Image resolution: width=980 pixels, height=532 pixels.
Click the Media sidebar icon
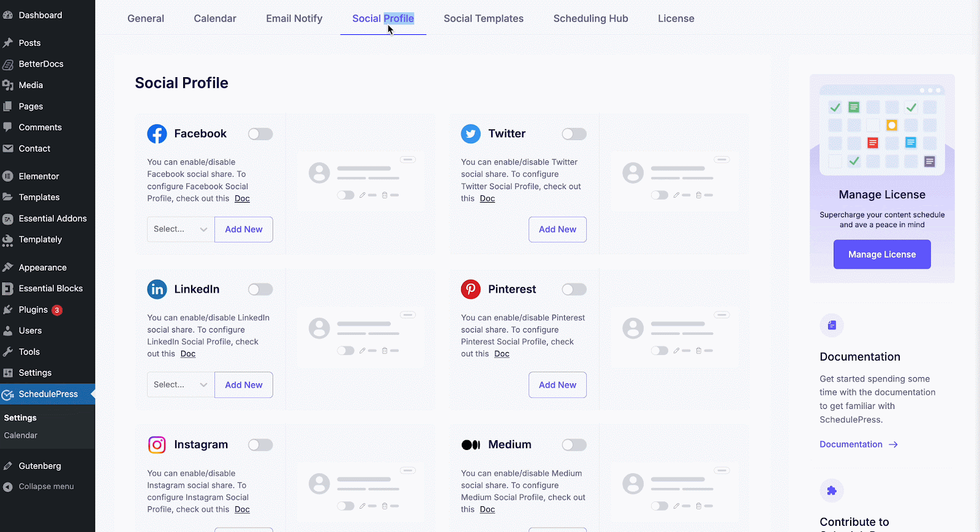tap(8, 85)
